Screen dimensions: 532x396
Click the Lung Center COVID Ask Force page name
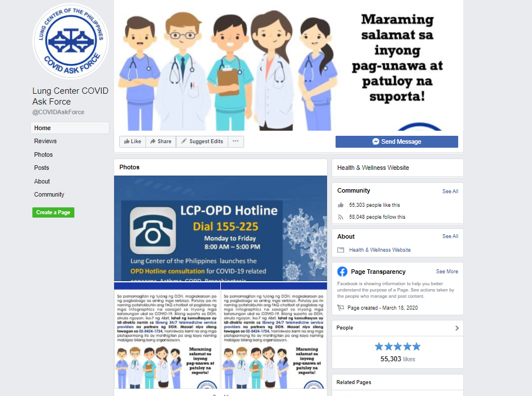click(70, 96)
